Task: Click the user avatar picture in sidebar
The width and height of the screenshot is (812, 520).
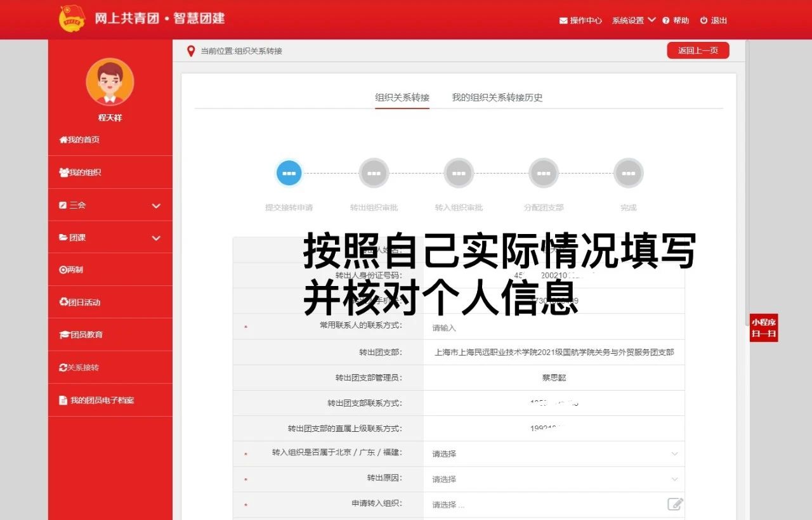Action: (x=110, y=82)
